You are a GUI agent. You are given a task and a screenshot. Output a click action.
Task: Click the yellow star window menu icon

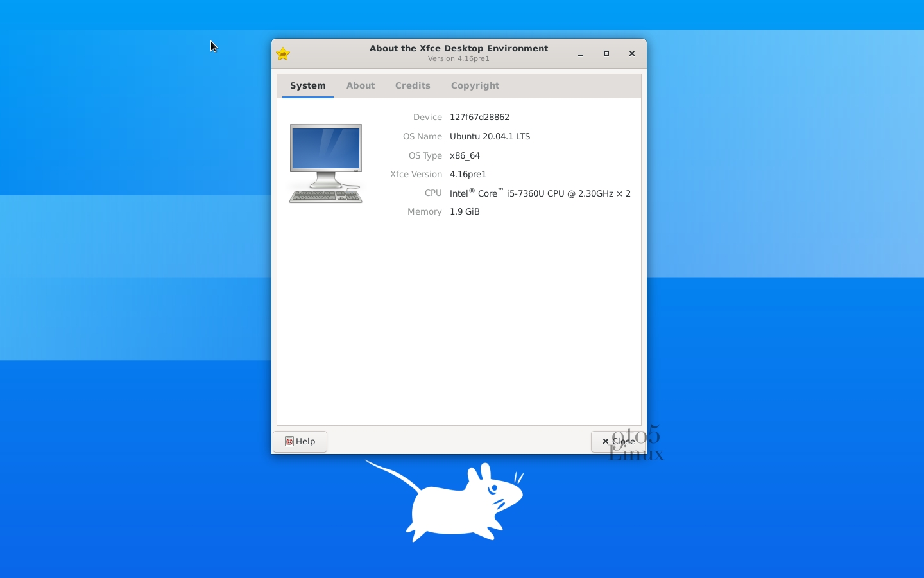click(x=283, y=53)
